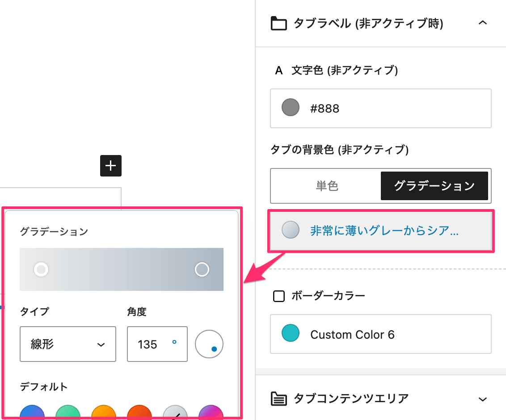Image resolution: width=506 pixels, height=420 pixels.
Task: Switch to the 単色 tab
Action: [x=327, y=186]
